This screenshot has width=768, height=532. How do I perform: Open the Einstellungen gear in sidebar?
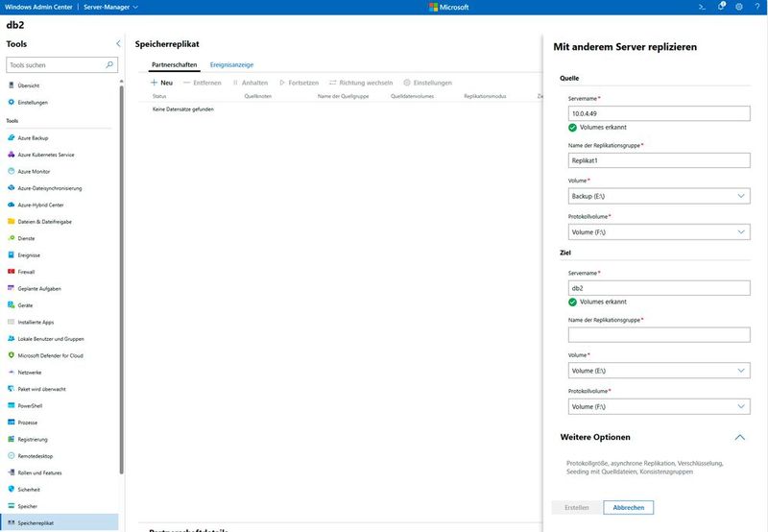pyautogui.click(x=12, y=103)
